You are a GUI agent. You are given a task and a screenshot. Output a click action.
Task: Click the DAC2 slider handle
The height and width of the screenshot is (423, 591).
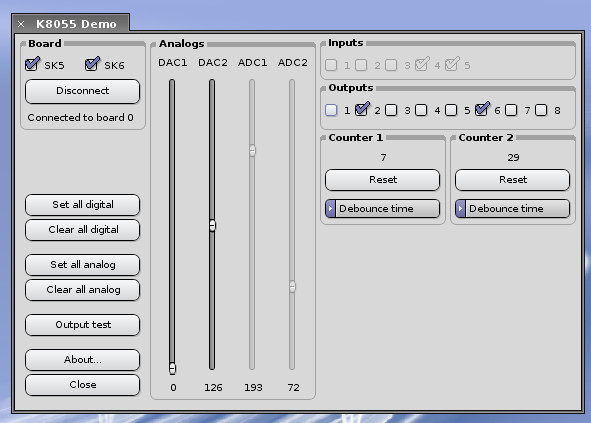[212, 225]
